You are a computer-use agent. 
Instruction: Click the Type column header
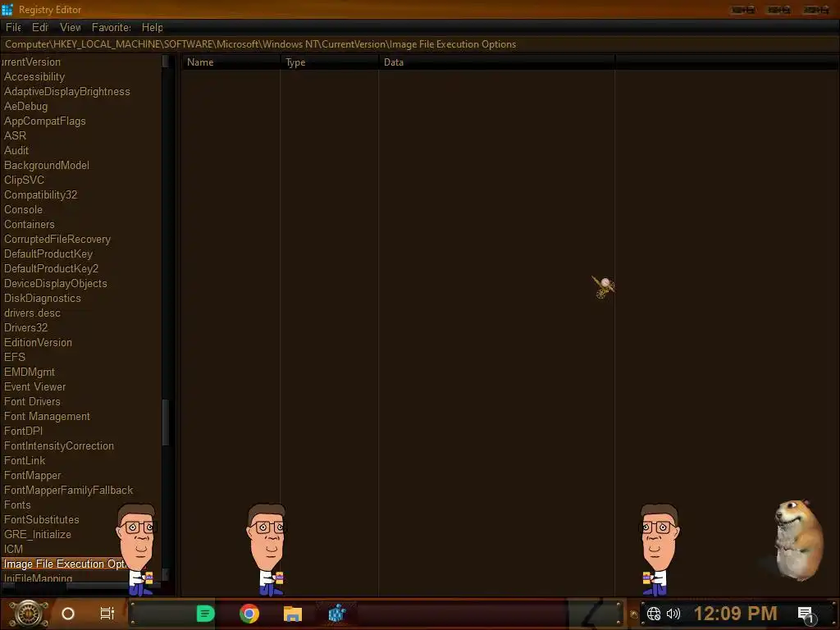pyautogui.click(x=329, y=62)
